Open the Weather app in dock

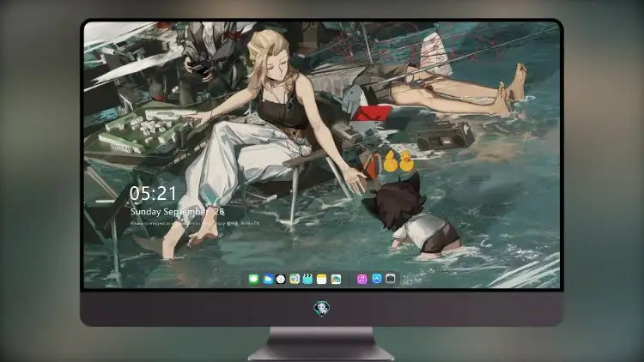[267, 280]
